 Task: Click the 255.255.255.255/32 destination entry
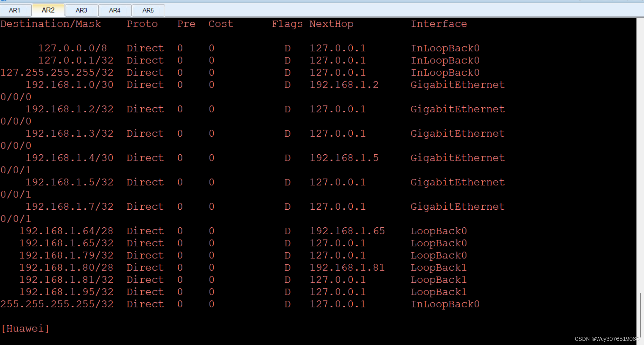tap(57, 304)
